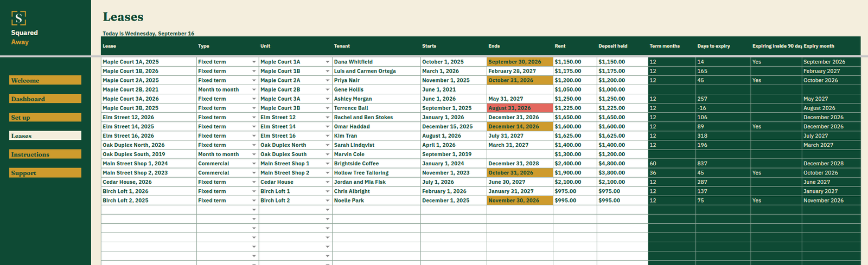
Task: Open Type dropdown for Maple Court 1A, 2025
Action: pyautogui.click(x=254, y=62)
